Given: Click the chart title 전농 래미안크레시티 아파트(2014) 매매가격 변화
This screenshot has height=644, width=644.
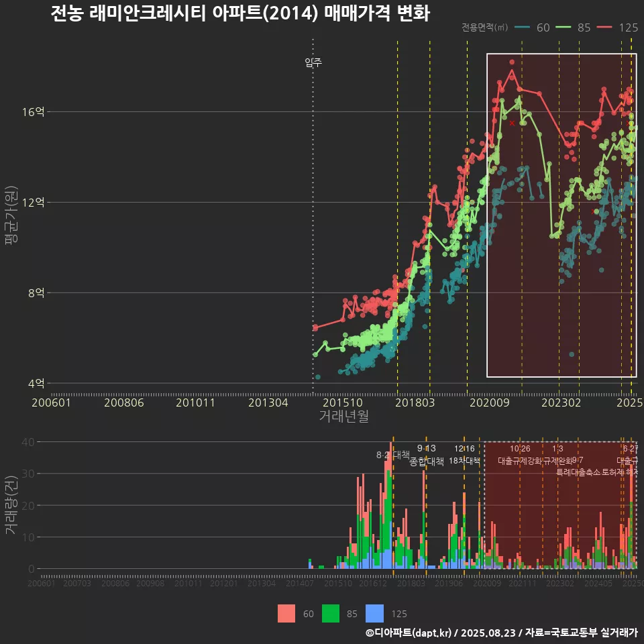Looking at the screenshot, I should [240, 13].
